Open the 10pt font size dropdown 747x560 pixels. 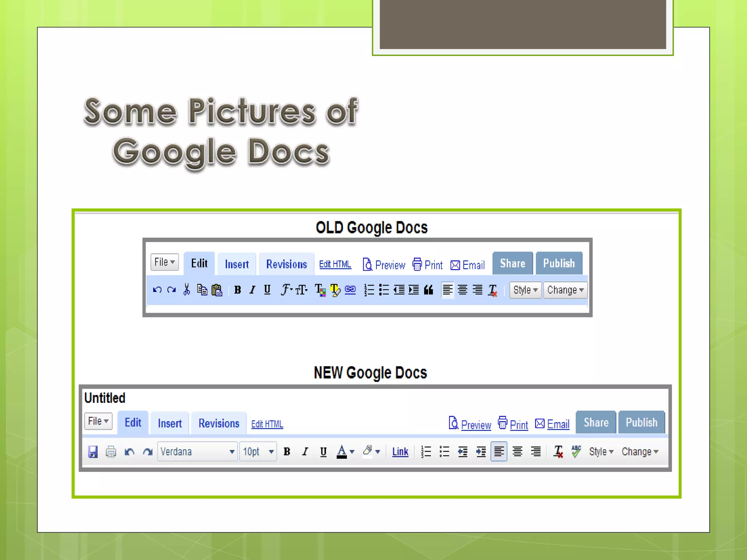click(258, 452)
